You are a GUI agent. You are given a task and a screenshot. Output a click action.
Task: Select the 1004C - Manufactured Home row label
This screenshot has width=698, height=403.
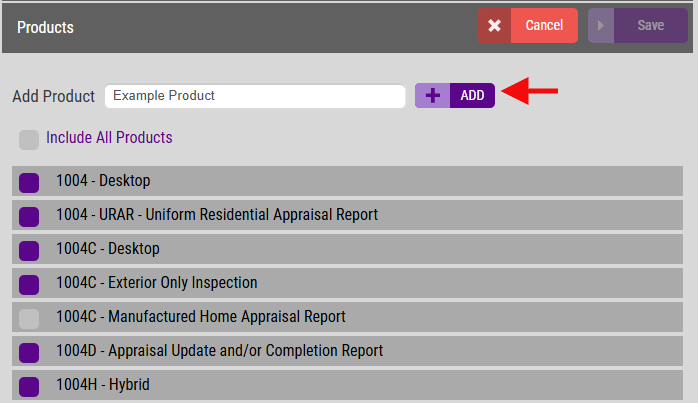(x=201, y=317)
